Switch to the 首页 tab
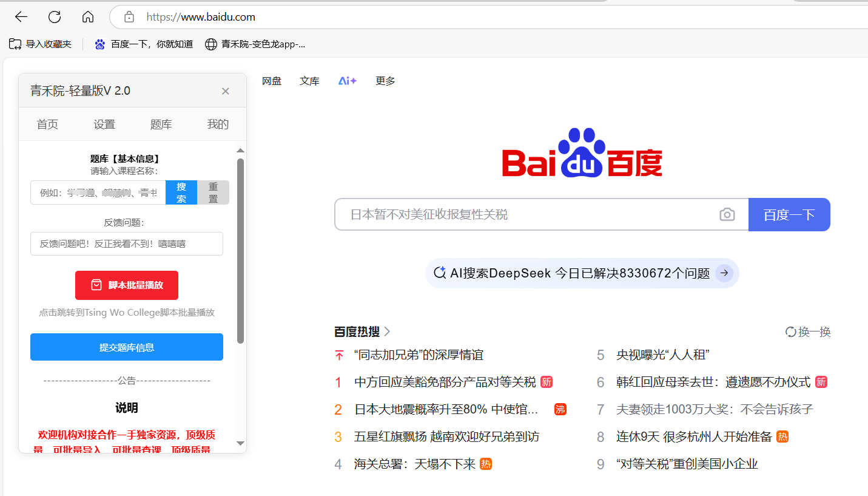Screen dimensions: 868x496 click(x=47, y=124)
